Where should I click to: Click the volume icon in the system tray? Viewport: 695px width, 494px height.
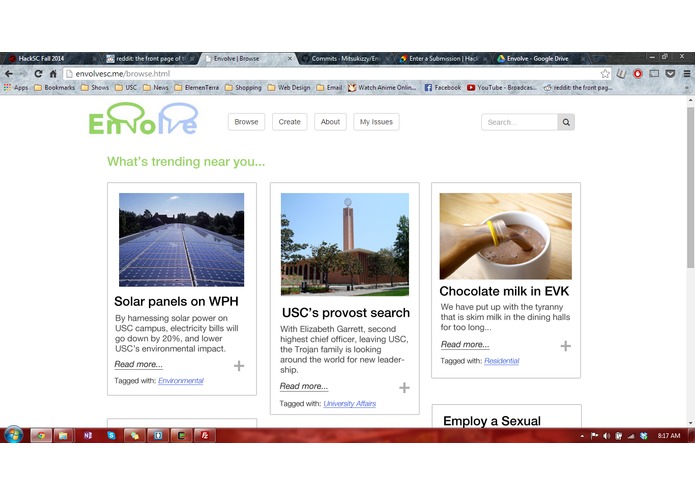coord(606,436)
